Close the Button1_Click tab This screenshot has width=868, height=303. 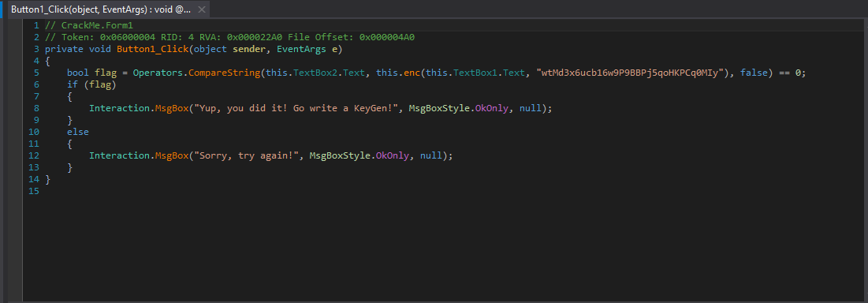202,10
